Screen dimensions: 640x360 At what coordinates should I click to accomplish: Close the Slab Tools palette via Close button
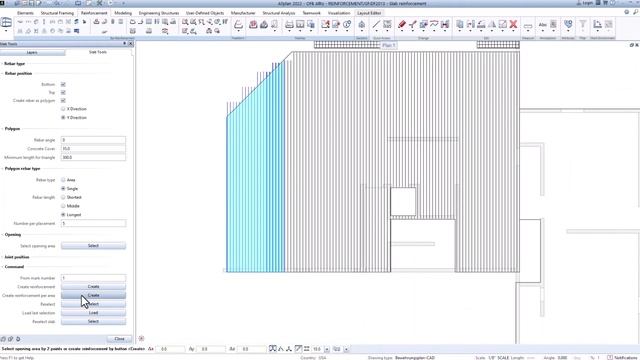click(119, 339)
